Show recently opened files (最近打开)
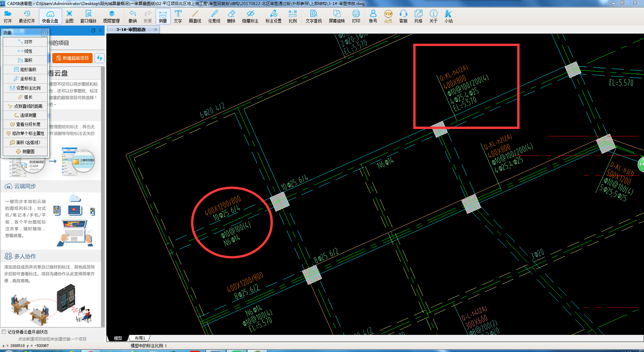644x352 pixels. tap(27, 16)
